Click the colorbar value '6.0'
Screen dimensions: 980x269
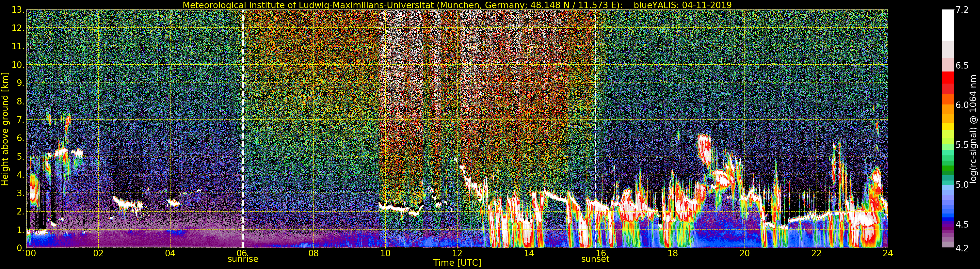[962, 105]
